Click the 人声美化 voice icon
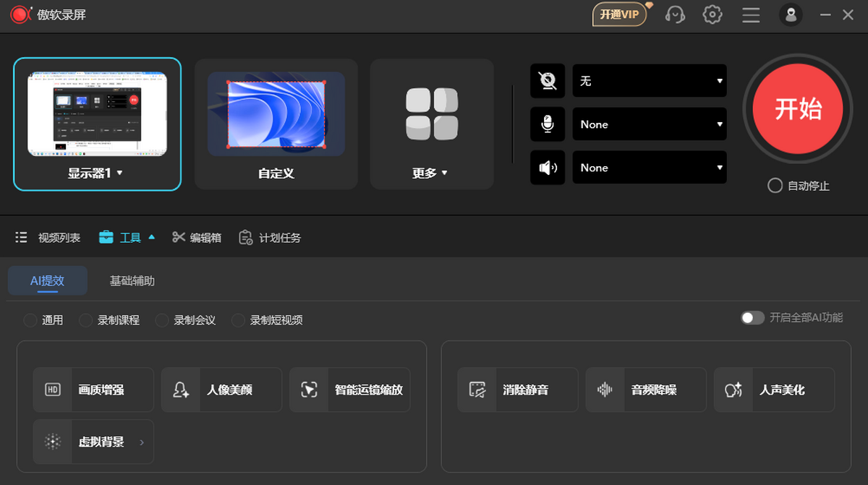Screen dimensions: 868x485 coord(733,390)
